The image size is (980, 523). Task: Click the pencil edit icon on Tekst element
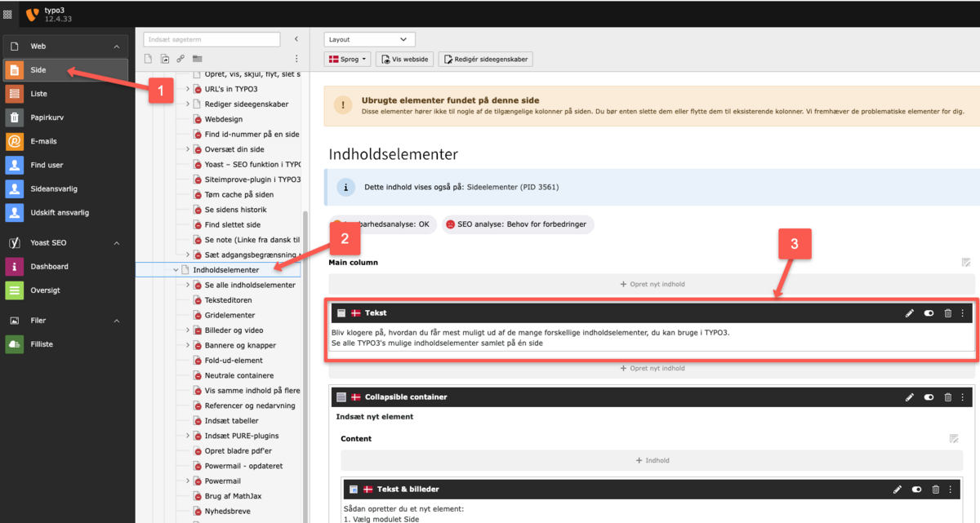(x=910, y=313)
